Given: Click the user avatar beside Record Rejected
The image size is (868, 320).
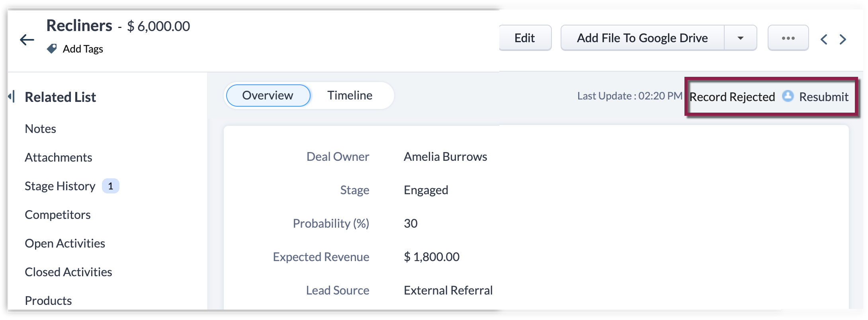Looking at the screenshot, I should pos(788,96).
